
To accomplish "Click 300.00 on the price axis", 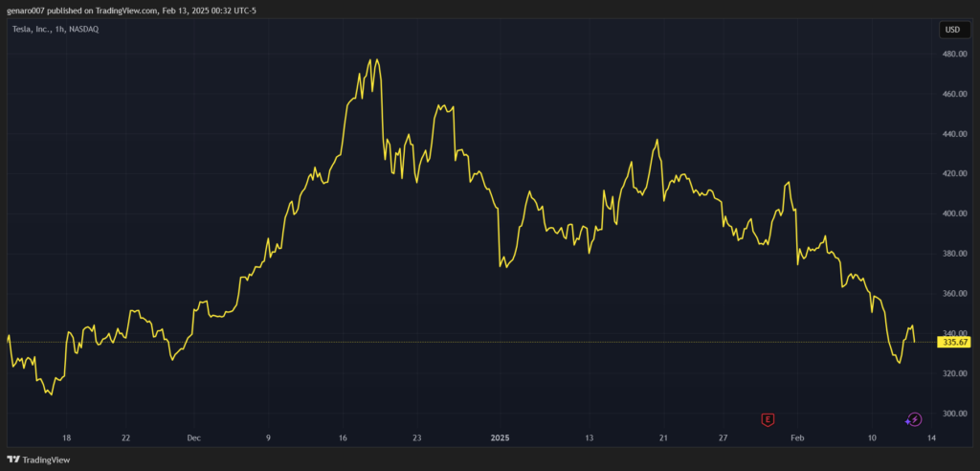I will pos(953,414).
